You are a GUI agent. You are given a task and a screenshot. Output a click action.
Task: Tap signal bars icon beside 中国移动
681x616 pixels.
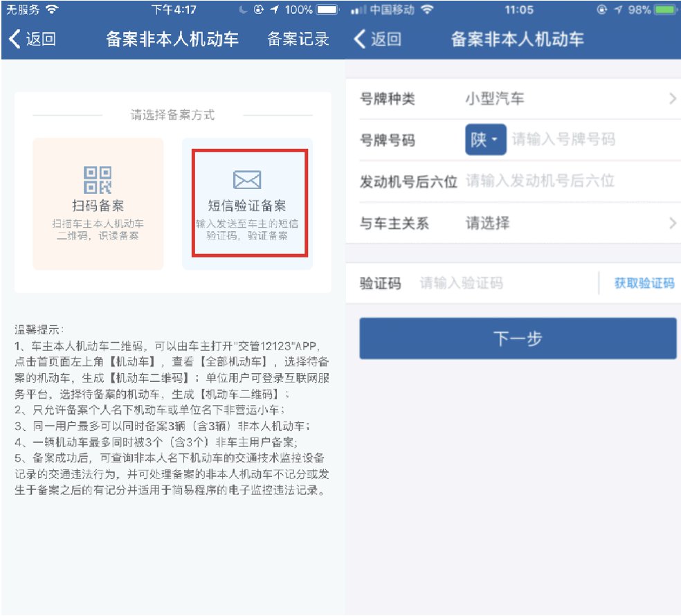(x=359, y=10)
